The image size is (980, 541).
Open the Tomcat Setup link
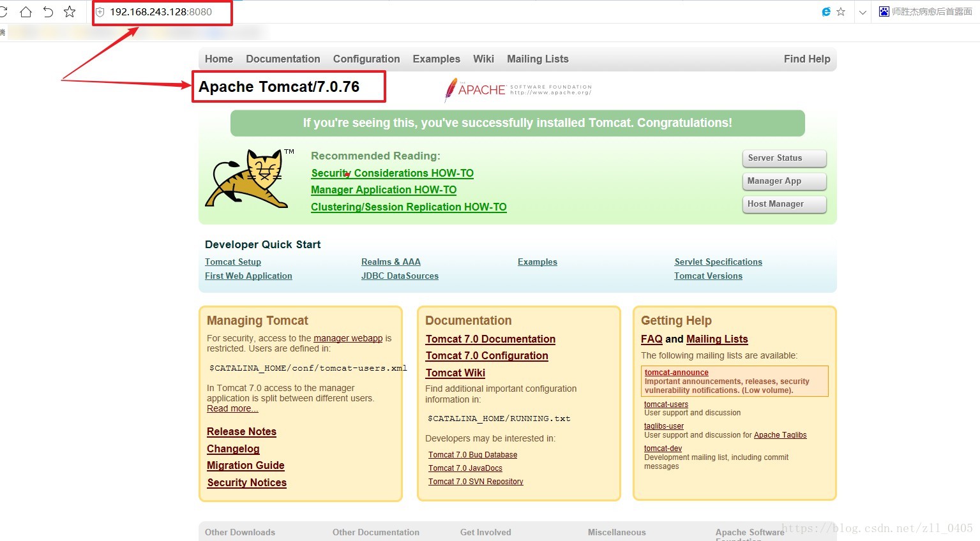[x=233, y=262]
